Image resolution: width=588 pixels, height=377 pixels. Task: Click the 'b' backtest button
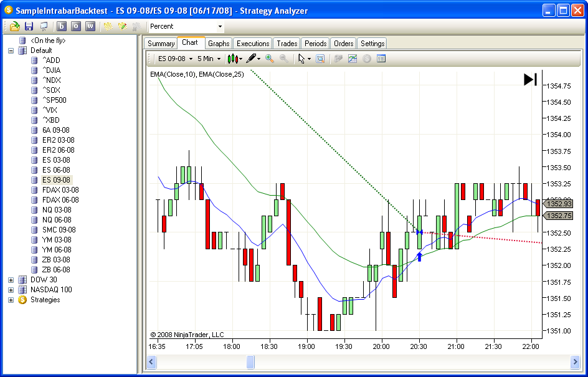[x=62, y=26]
